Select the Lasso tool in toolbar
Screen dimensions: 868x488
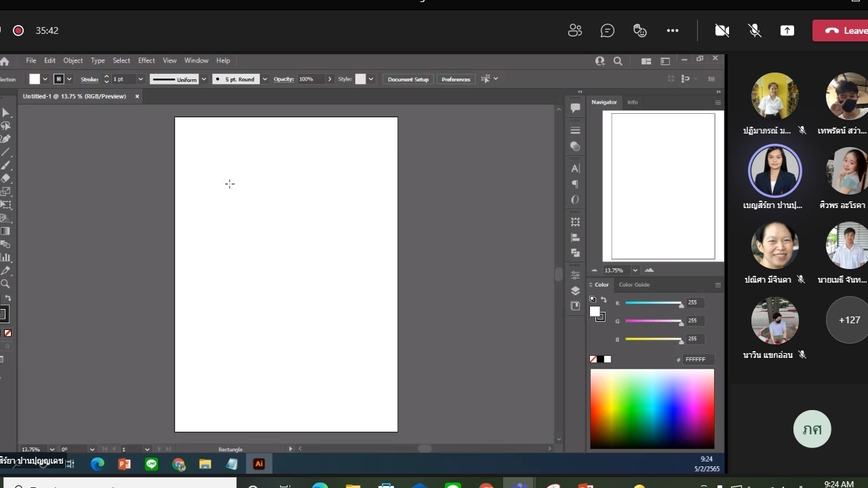tap(5, 126)
